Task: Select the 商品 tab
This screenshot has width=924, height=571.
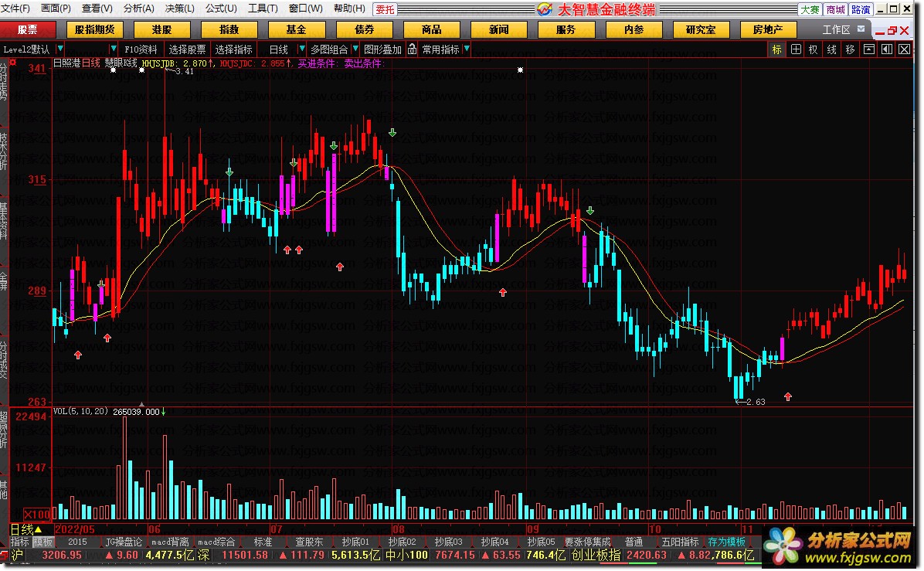Action: [x=431, y=29]
